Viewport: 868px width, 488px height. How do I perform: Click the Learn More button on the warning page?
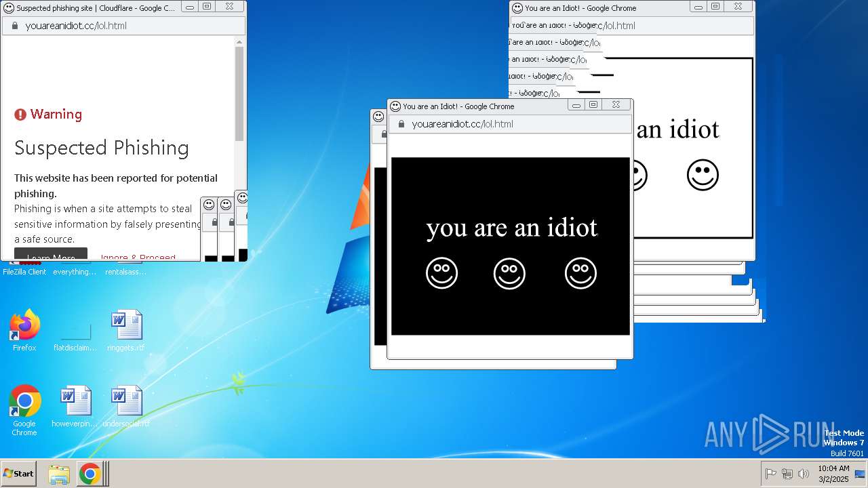[x=51, y=255]
